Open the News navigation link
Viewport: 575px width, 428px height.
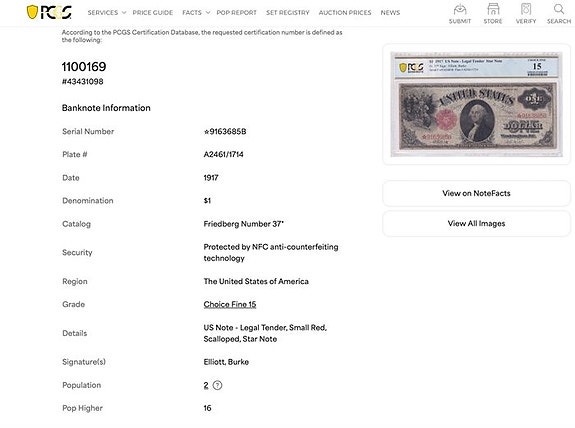tap(390, 12)
